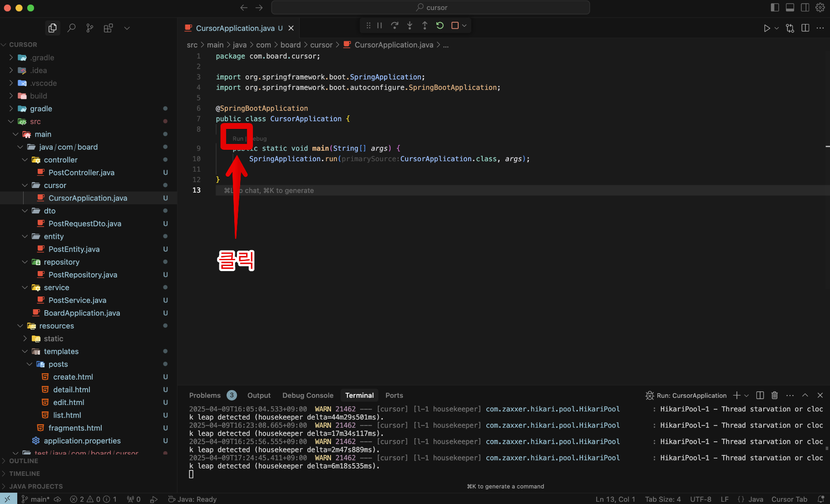Split the editor to the right
Viewport: 830px width, 504px height.
click(x=805, y=28)
